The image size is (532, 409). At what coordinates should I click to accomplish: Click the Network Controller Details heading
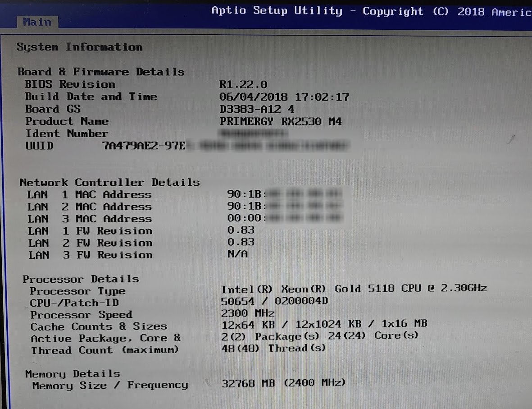click(x=110, y=183)
